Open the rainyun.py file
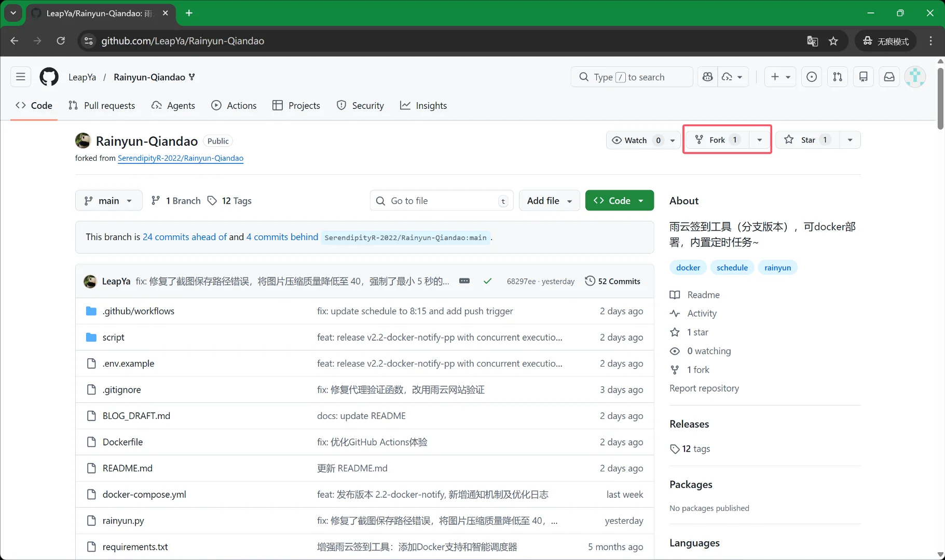This screenshot has height=560, width=945. tap(124, 521)
